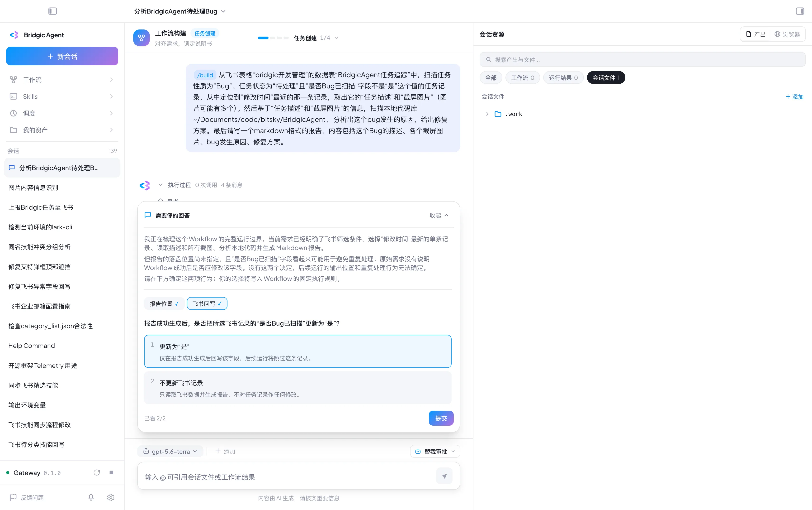
Task: Open the 我的资产 sidebar section
Action: click(x=62, y=130)
